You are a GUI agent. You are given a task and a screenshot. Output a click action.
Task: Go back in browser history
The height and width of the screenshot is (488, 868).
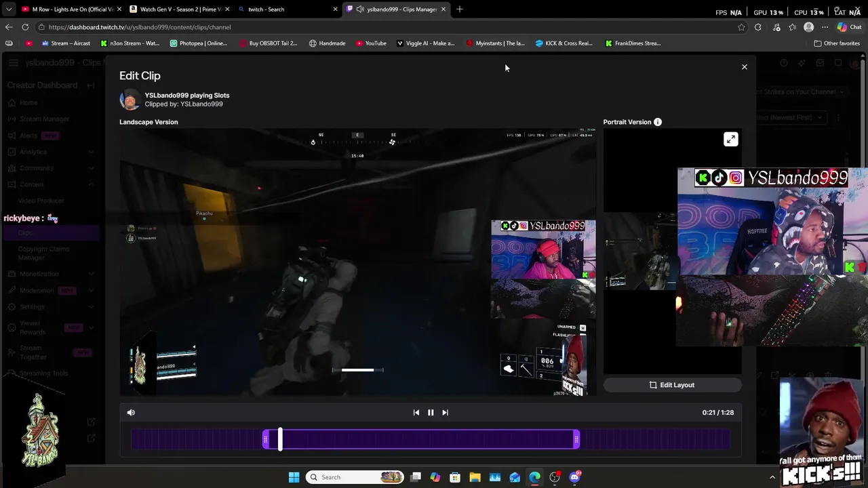point(8,27)
